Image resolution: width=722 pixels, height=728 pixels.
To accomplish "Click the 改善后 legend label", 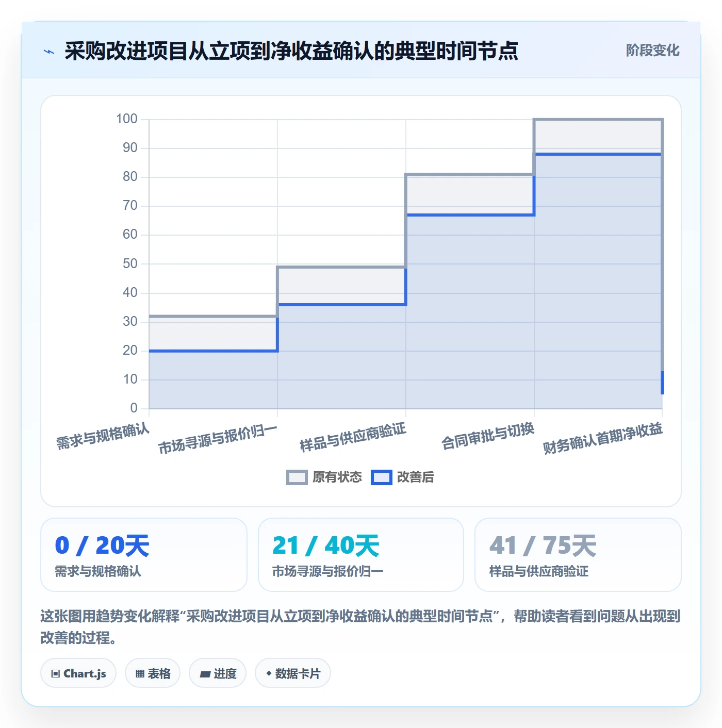I will click(416, 477).
